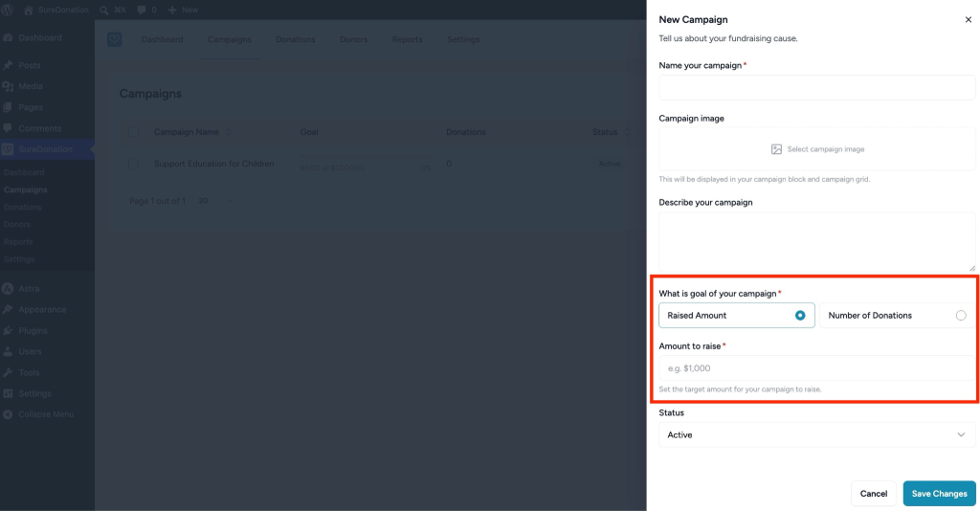Click the Tools wrench icon in sidebar
The image size is (980, 511).
pyautogui.click(x=8, y=372)
